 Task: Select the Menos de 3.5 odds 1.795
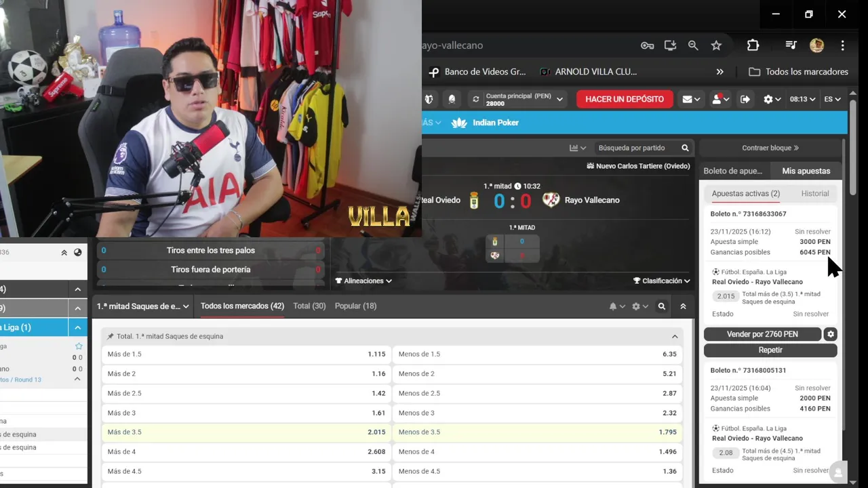538,432
